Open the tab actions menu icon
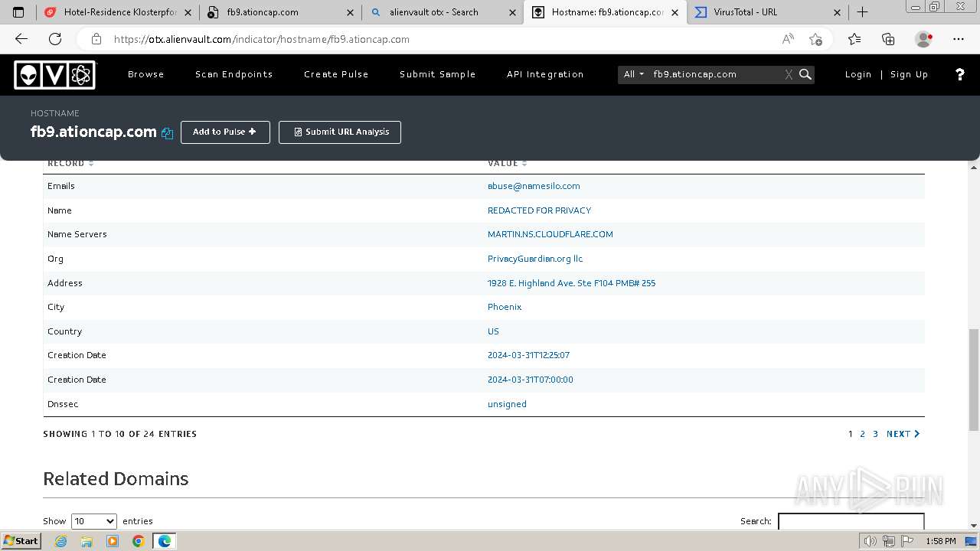Image resolution: width=980 pixels, height=551 pixels. coord(18,12)
